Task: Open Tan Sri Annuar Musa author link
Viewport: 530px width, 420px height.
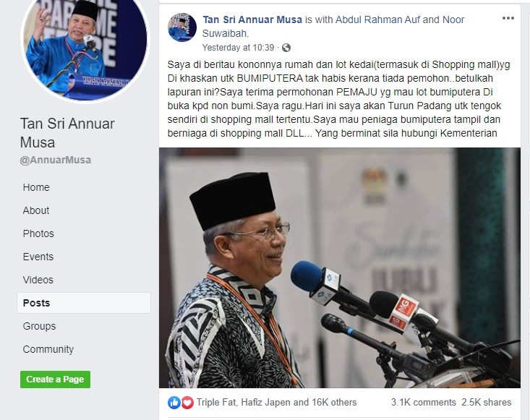Action: (x=252, y=20)
